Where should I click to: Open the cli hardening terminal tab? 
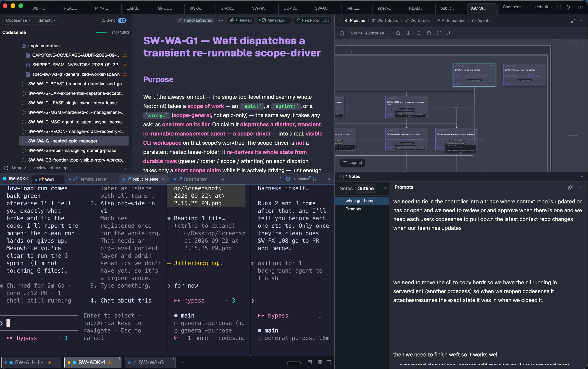tap(193, 179)
